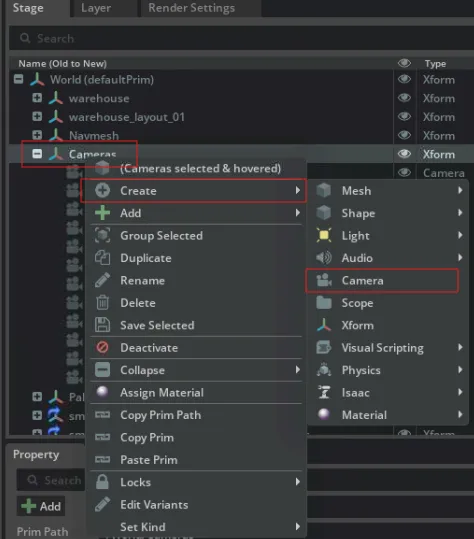Collapse the Cameras tree node
Screen dimensions: 474x539
37,154
